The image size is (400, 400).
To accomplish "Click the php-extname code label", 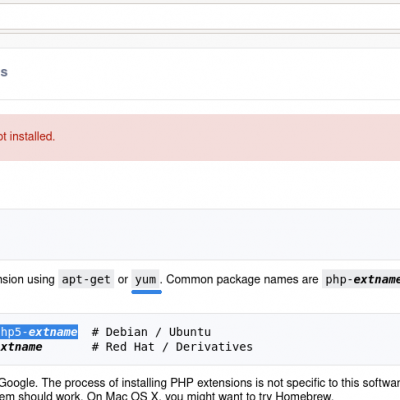I will coord(362,279).
